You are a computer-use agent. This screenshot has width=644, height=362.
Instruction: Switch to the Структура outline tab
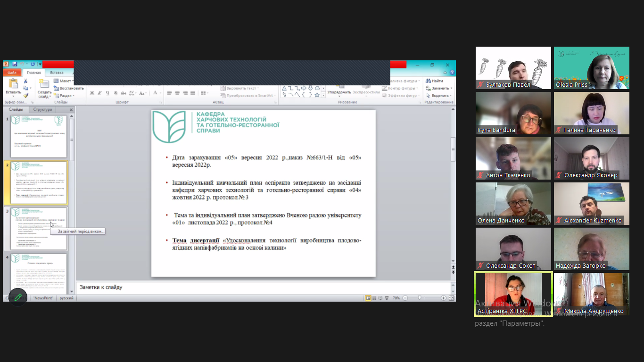pos(42,109)
